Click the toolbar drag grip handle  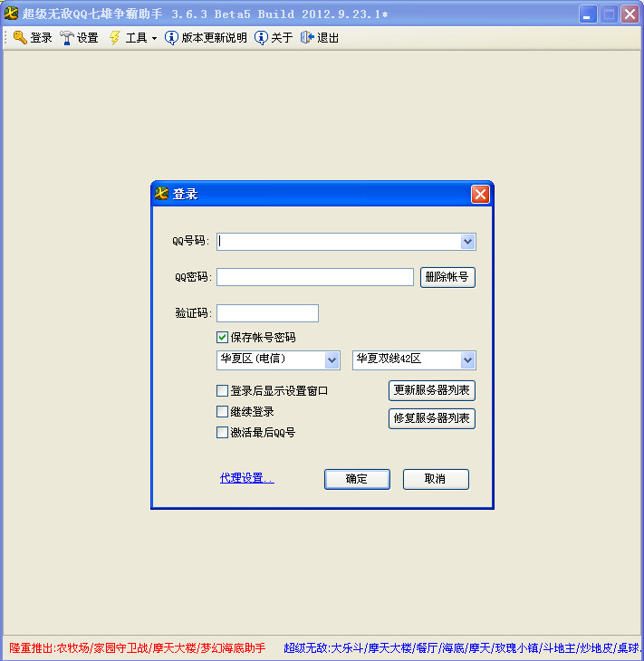tap(6, 37)
